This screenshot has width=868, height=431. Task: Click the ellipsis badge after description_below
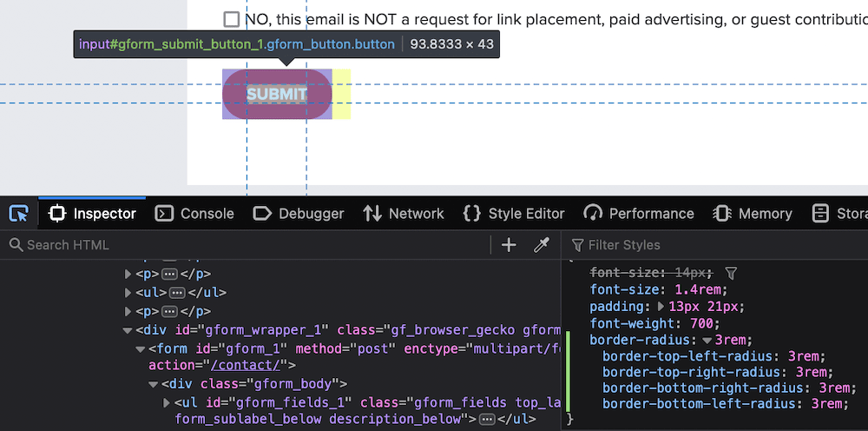tap(487, 420)
